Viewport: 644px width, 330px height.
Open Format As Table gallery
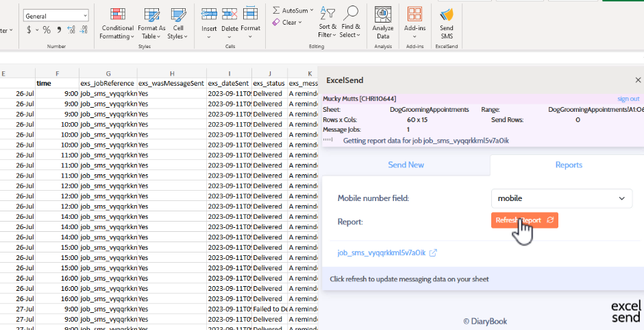(x=151, y=23)
